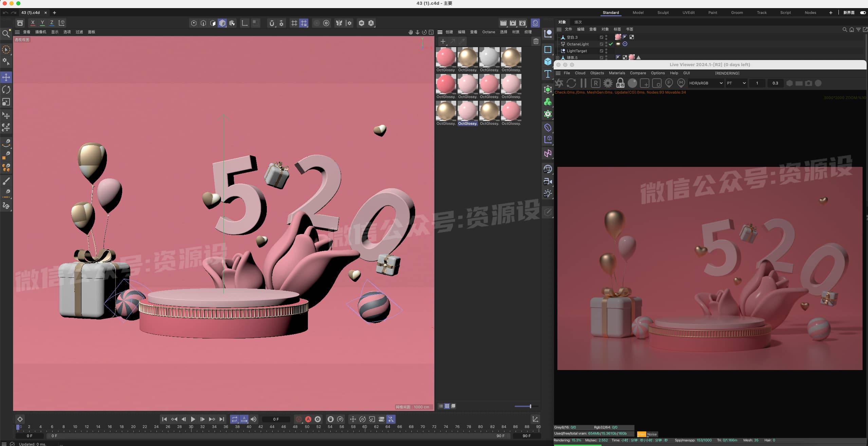Toggle the layout switch next to 新界面
The width and height of the screenshot is (868, 446).
point(863,13)
